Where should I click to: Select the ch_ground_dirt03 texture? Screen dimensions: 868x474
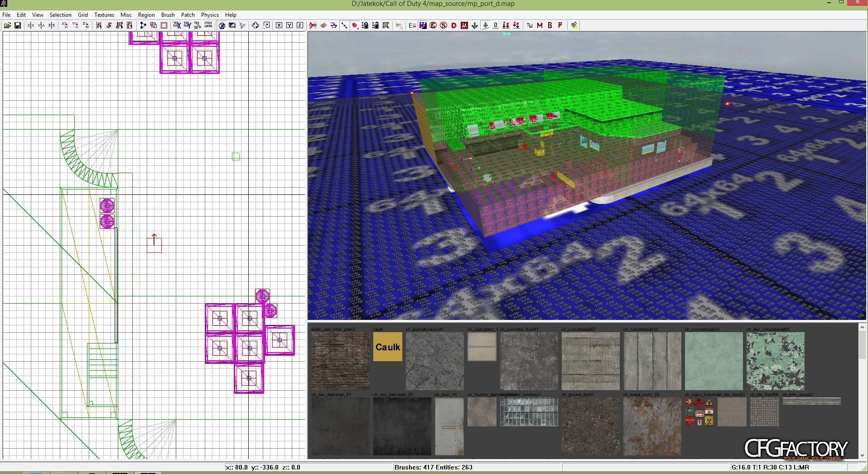(591, 426)
